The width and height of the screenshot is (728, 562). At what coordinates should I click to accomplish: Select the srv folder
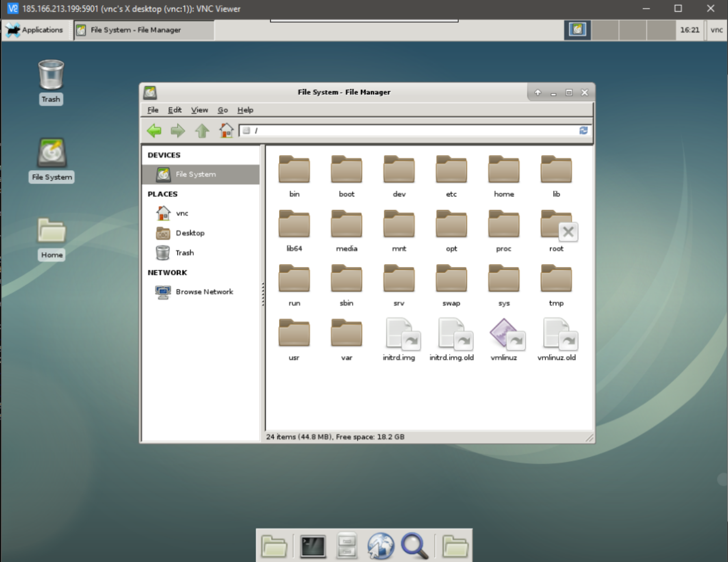click(x=399, y=285)
